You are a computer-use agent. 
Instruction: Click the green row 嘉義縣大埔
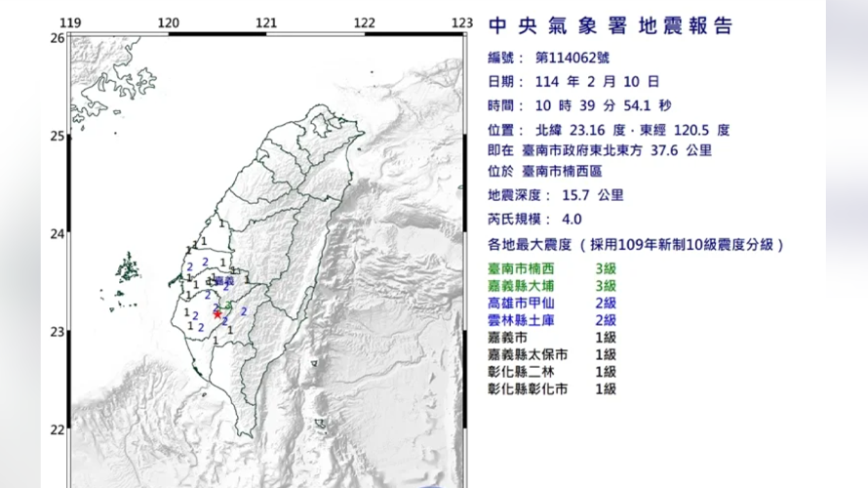tap(552, 286)
